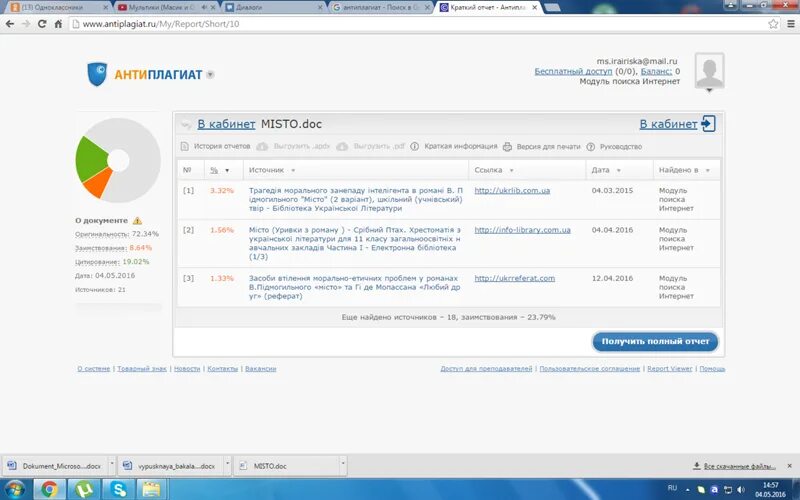This screenshot has width=800, height=500.
Task: Click the Краткая информация info icon
Action: [x=415, y=146]
